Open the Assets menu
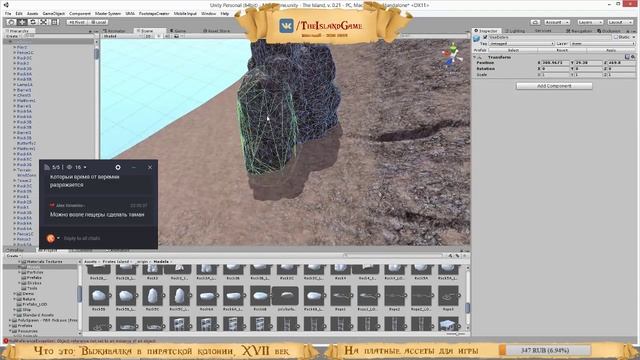The width and height of the screenshot is (640, 360). tap(32, 13)
